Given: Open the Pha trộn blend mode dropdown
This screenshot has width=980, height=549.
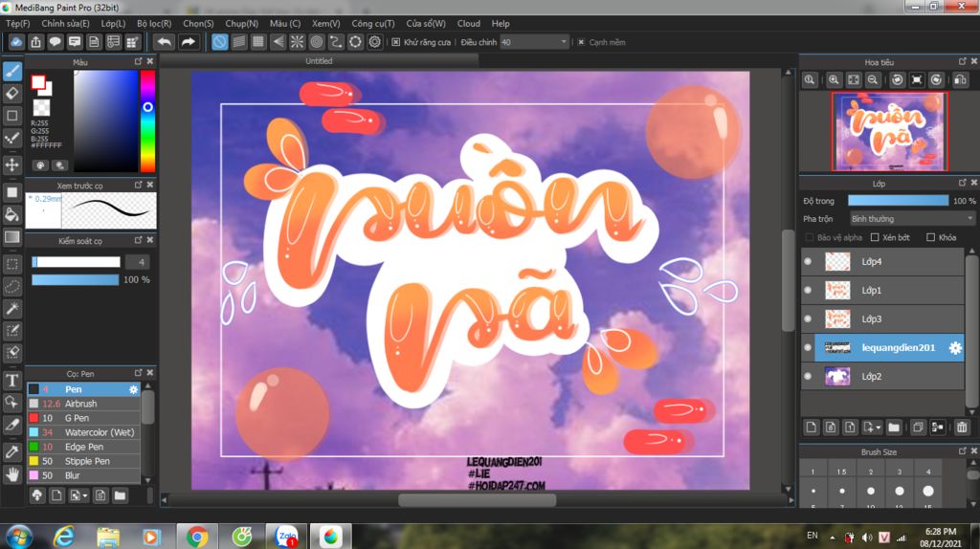Looking at the screenshot, I should coord(912,219).
